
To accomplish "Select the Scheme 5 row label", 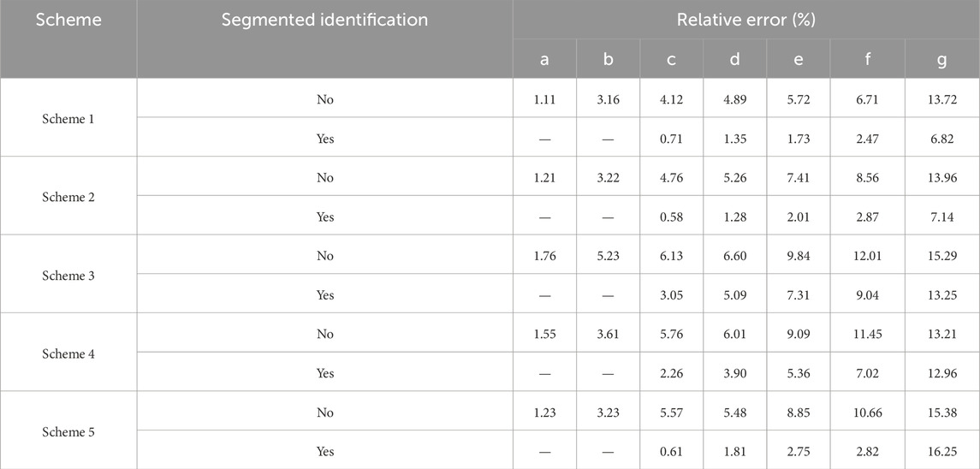I will coord(68,432).
